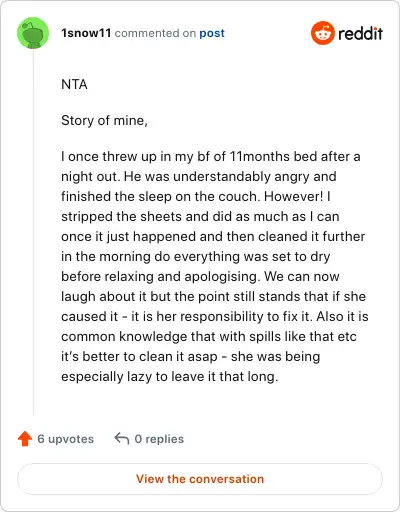Image resolution: width=400 pixels, height=512 pixels.
Task: Click the reddit wordmark text
Action: (x=360, y=34)
